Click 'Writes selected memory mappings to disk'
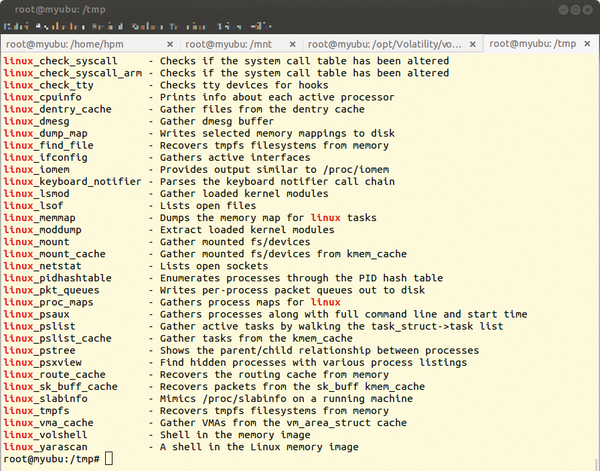Image resolution: width=600 pixels, height=471 pixels. coord(277,133)
